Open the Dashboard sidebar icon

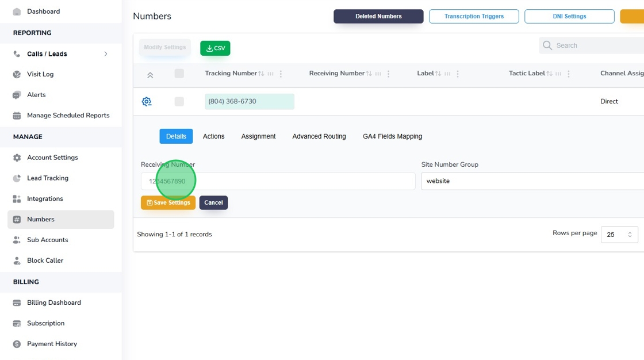(17, 12)
